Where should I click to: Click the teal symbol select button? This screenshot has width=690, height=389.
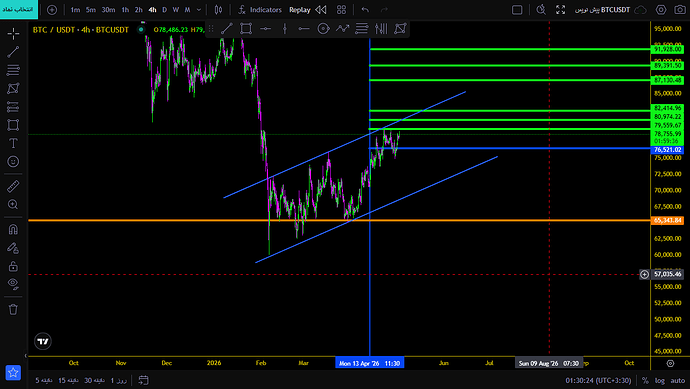(x=19, y=9)
